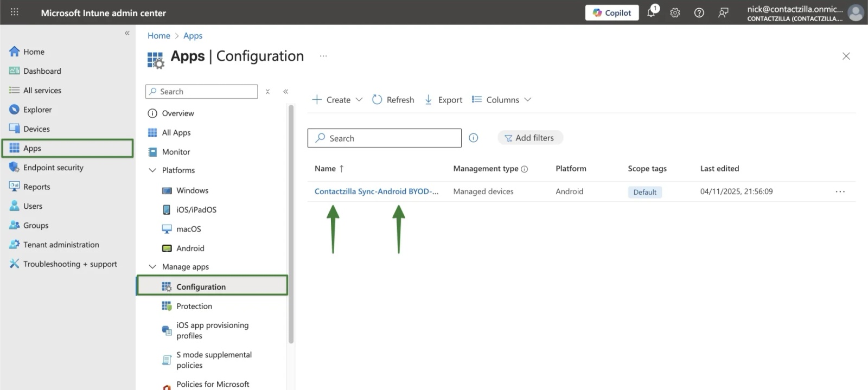The width and height of the screenshot is (868, 390).
Task: Click the Apps breadcrumb link
Action: click(x=193, y=35)
